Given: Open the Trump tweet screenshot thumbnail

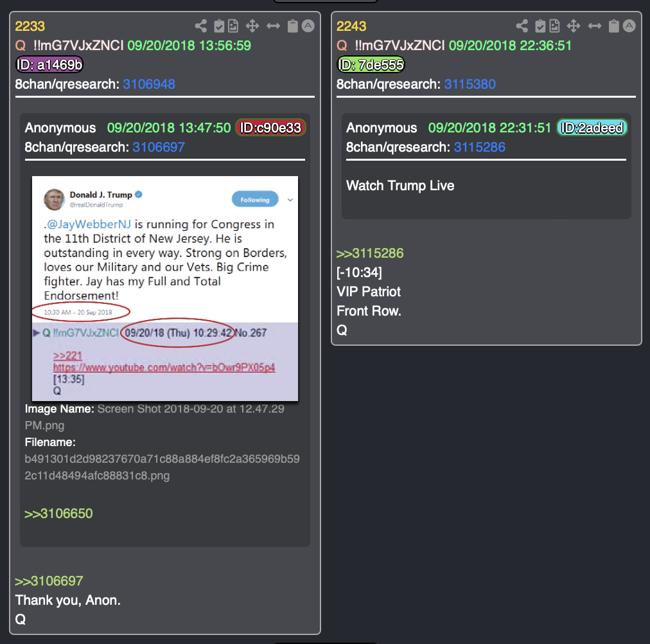Looking at the screenshot, I should (x=165, y=289).
